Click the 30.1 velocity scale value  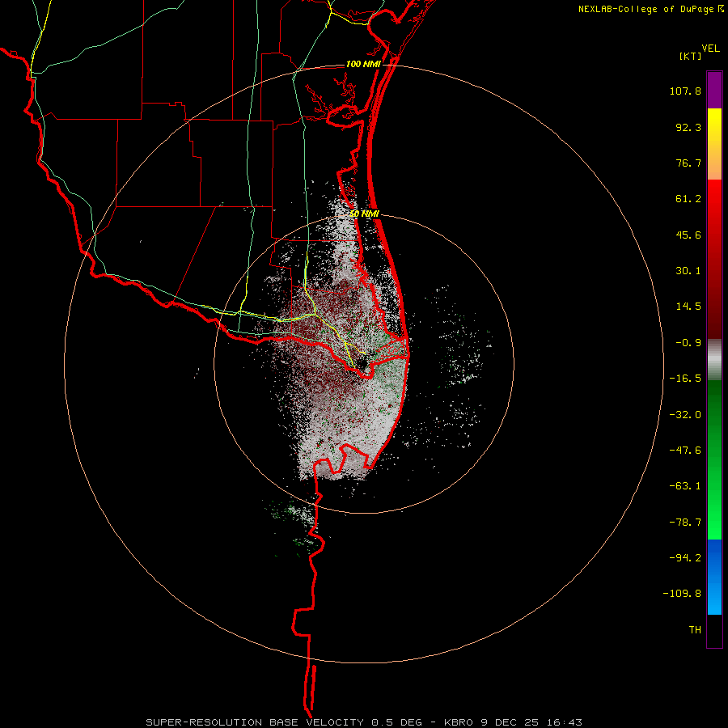pos(688,271)
